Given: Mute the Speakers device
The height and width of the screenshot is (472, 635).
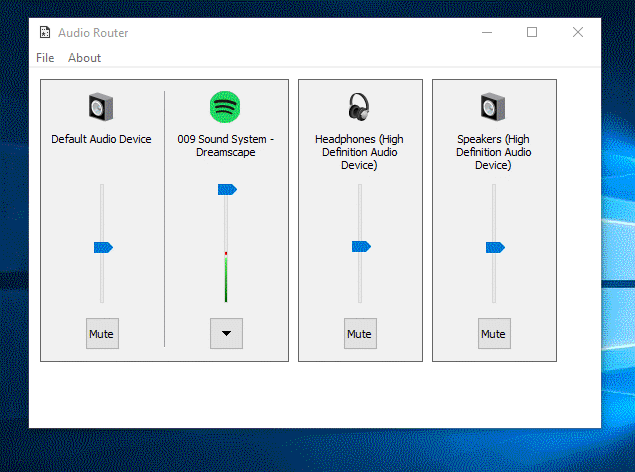Looking at the screenshot, I should 493,334.
